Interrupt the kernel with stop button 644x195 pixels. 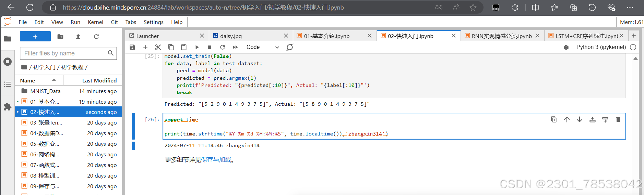(x=210, y=47)
